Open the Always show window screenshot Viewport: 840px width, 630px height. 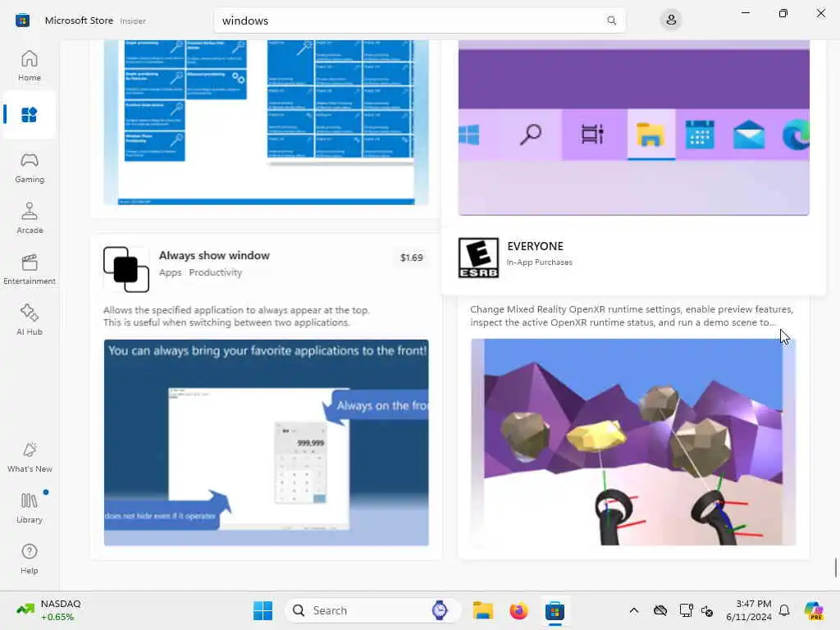267,442
